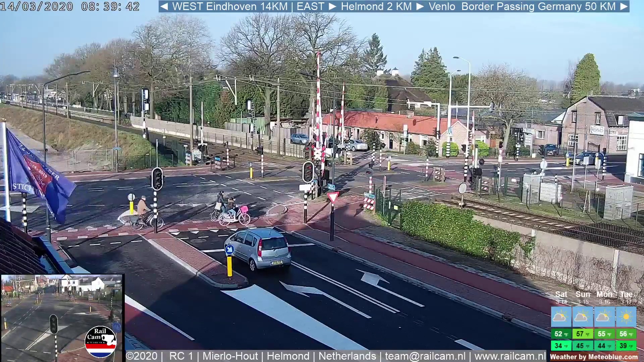Image resolution: width=644 pixels, height=362 pixels.
Task: Click the right arrow after EAST
Action: coord(332,6)
